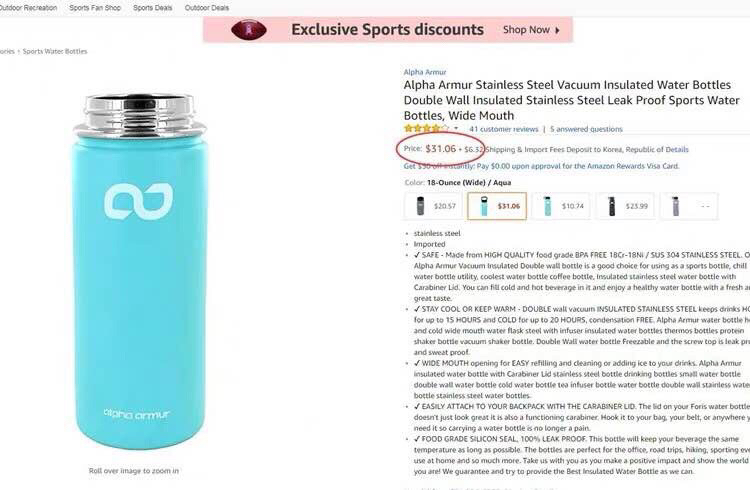
Task: Click the football icon in sports banner
Action: pyautogui.click(x=249, y=30)
